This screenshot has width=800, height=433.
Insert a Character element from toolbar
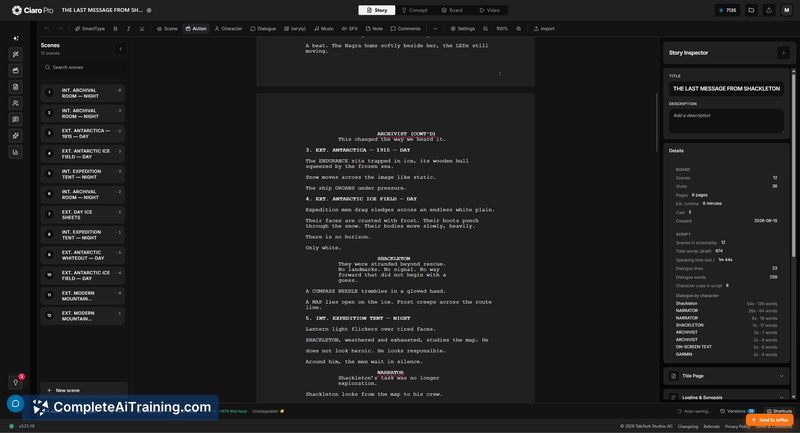coord(228,29)
